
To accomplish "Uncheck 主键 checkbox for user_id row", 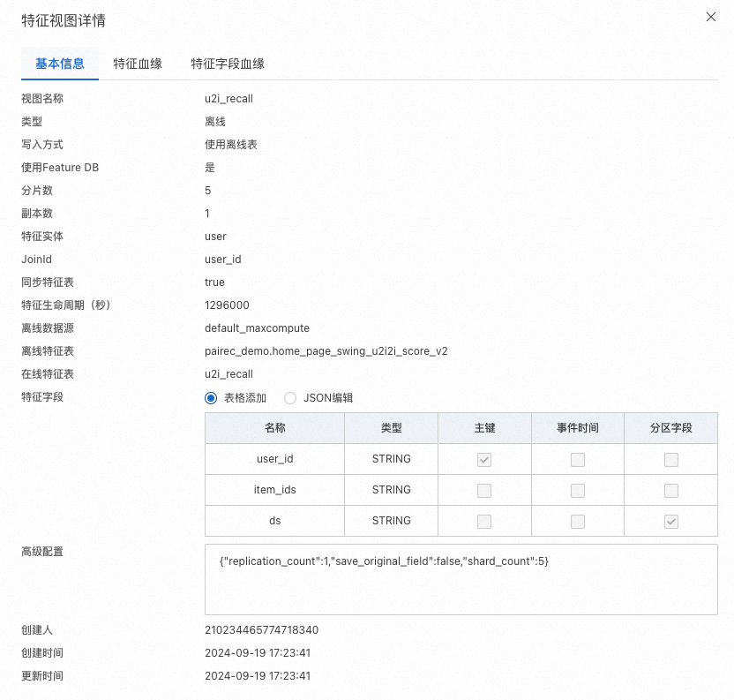I will coord(483,459).
